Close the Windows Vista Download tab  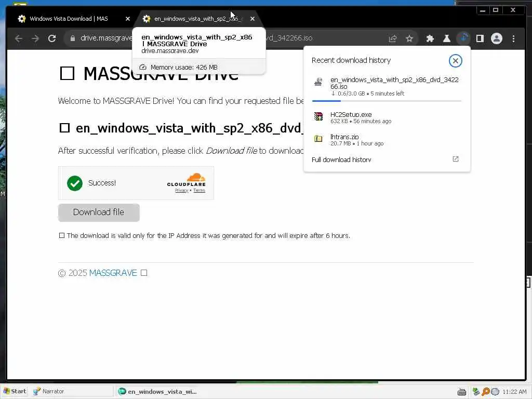tap(128, 19)
